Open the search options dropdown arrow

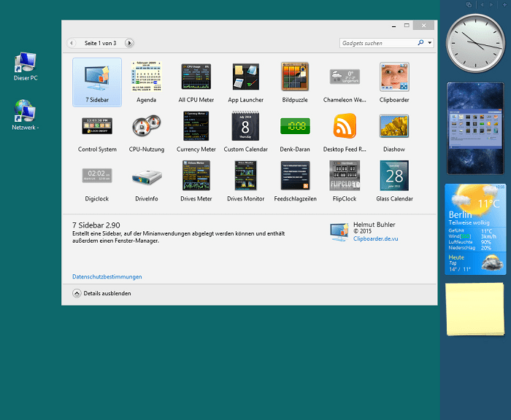(x=430, y=44)
